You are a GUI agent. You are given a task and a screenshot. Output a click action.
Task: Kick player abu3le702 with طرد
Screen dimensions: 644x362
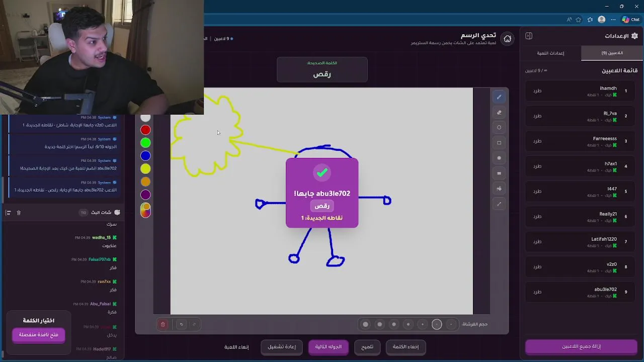(537, 292)
